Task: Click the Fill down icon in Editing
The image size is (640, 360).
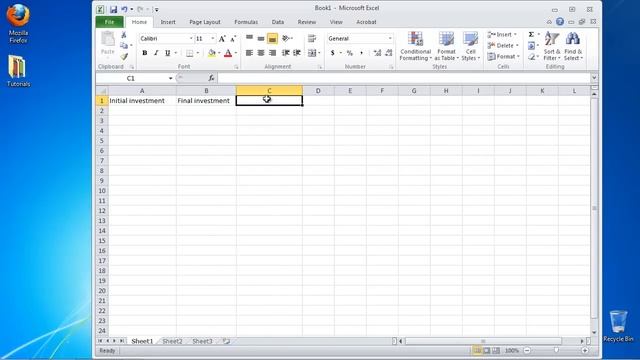Action: click(531, 46)
